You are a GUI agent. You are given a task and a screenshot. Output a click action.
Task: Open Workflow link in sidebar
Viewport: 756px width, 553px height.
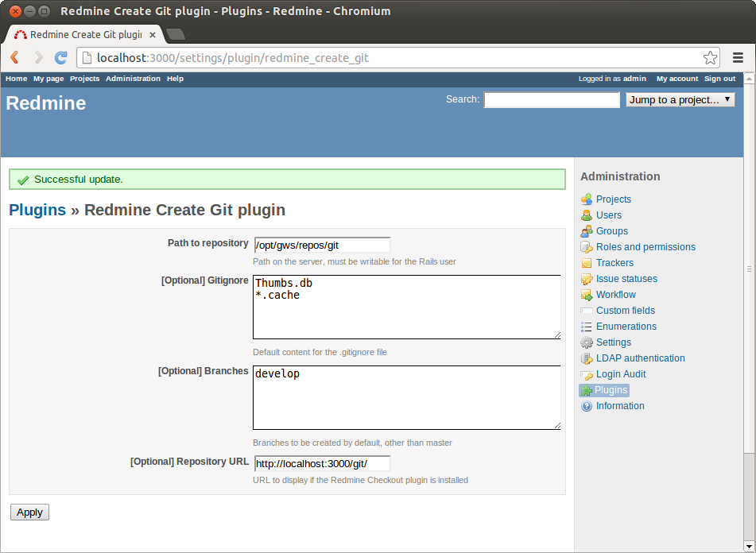(x=616, y=294)
